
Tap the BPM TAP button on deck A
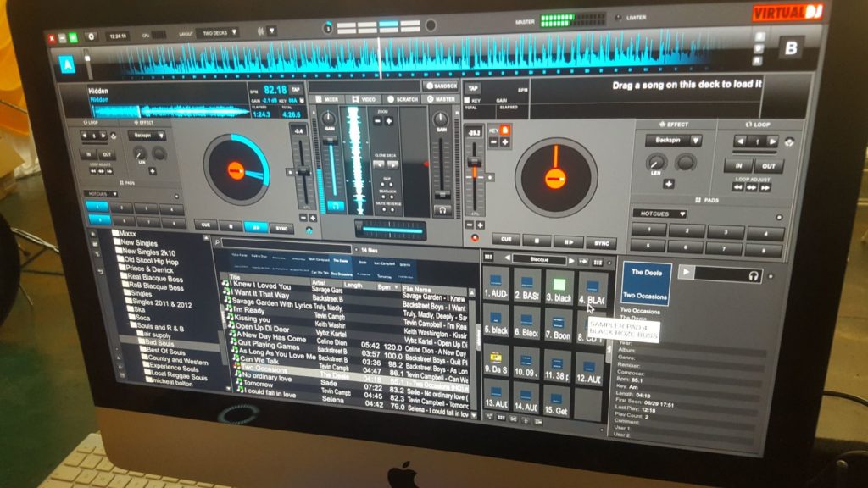(x=296, y=89)
